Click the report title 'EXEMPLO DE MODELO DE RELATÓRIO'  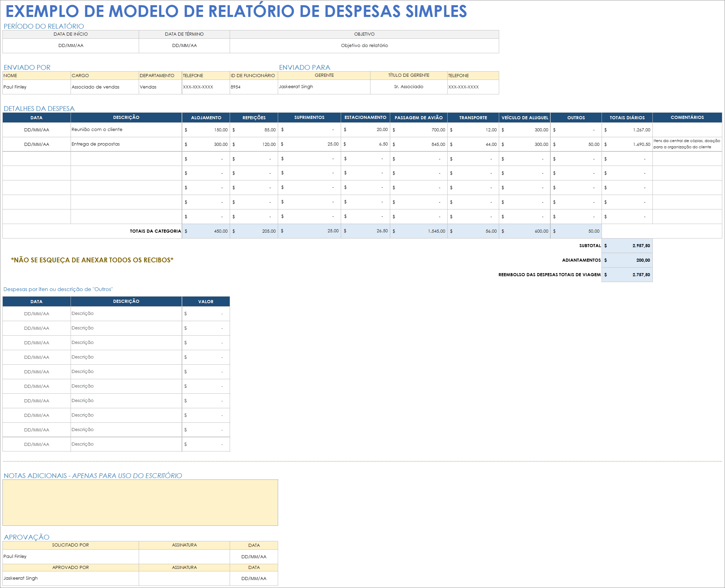236,11
